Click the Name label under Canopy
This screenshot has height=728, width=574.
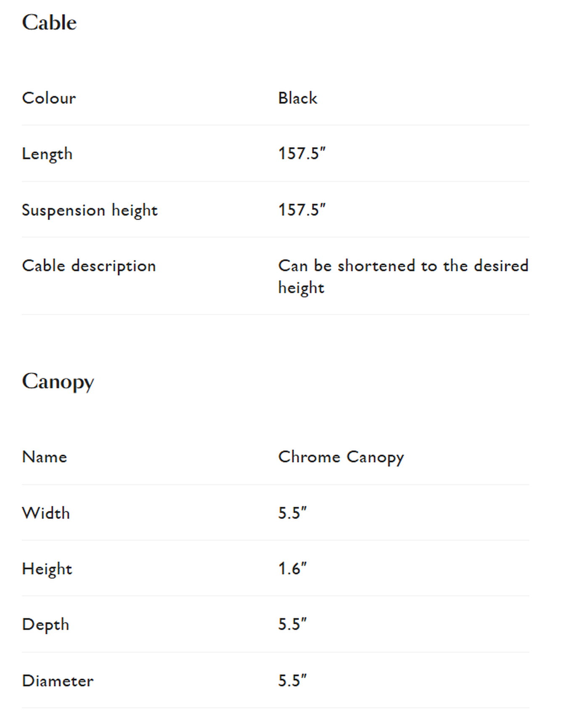point(45,457)
